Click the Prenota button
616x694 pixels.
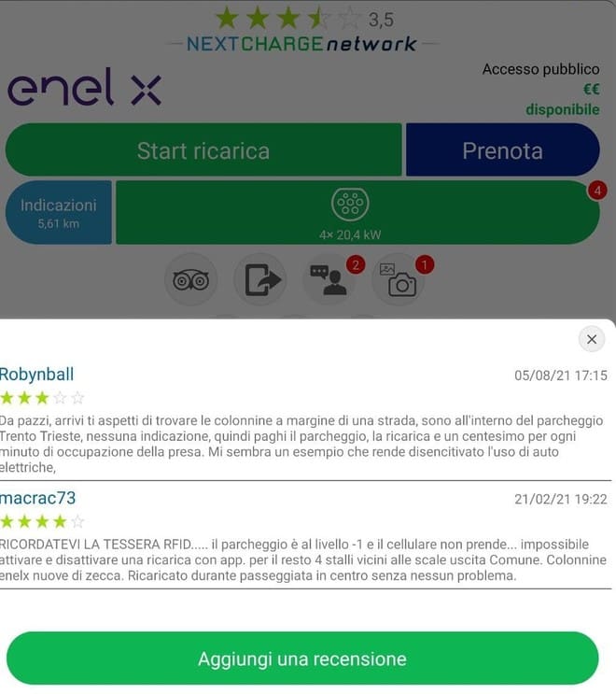click(x=503, y=149)
